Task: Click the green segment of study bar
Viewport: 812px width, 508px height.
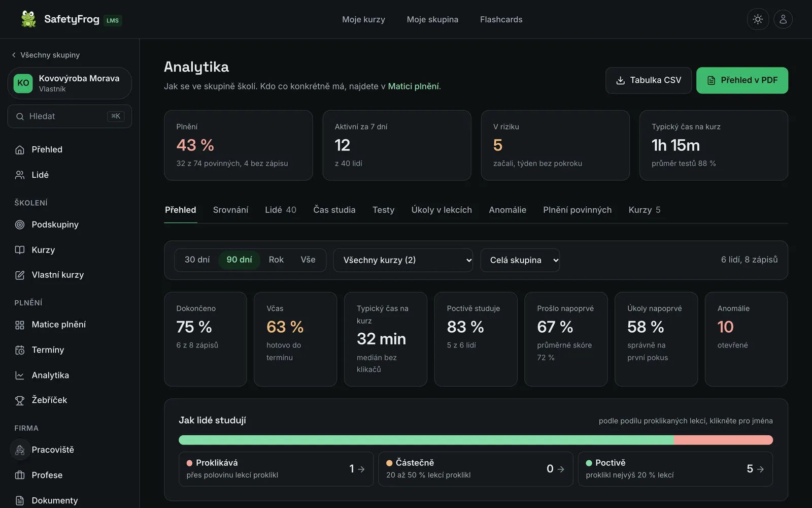Action: tap(426, 440)
